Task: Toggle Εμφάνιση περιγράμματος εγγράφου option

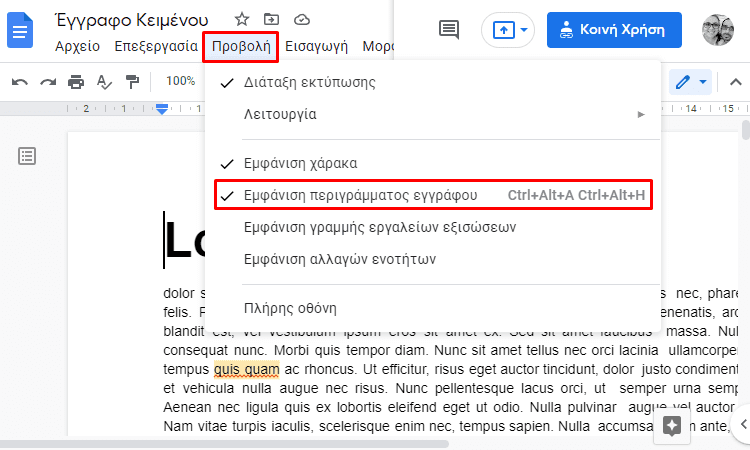Action: (433, 195)
